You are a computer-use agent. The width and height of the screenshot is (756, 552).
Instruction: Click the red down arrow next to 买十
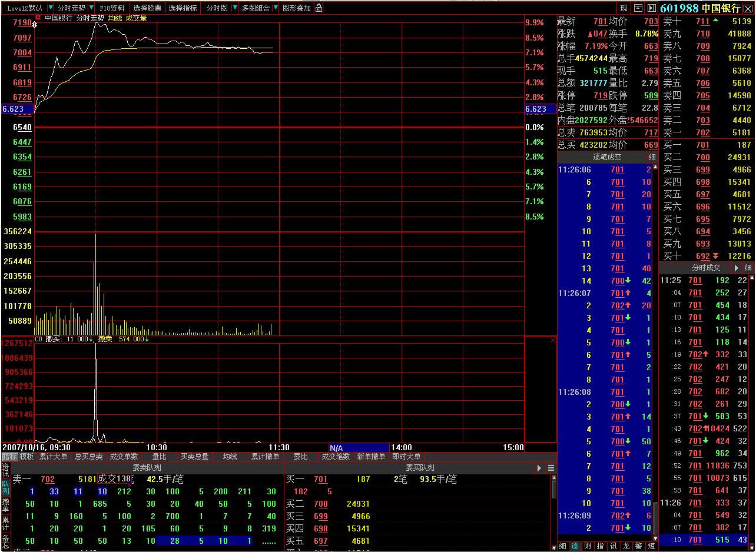point(716,256)
